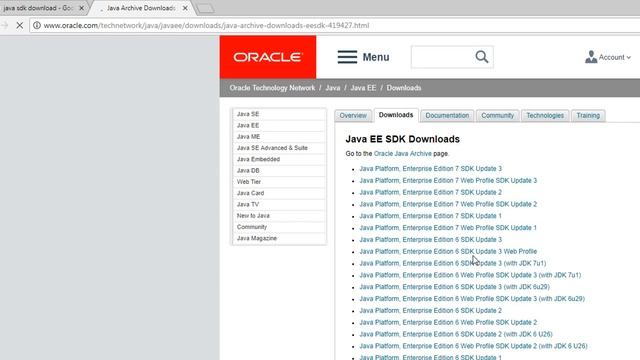The image size is (640, 360).
Task: Open Java SE in sidebar
Action: pos(279,114)
